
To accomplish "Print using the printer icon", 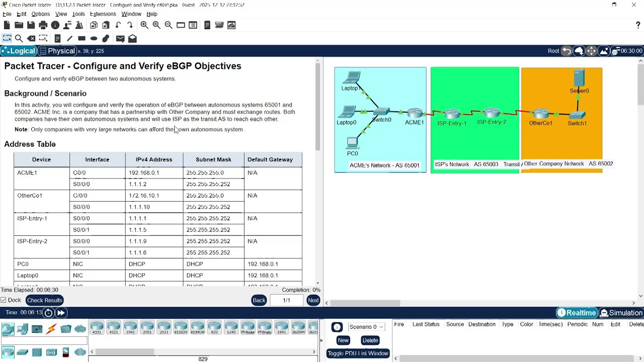I will pyautogui.click(x=43, y=25).
